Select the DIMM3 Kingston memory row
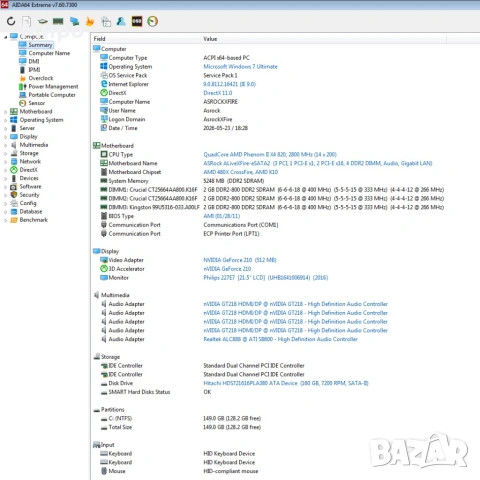 point(272,207)
